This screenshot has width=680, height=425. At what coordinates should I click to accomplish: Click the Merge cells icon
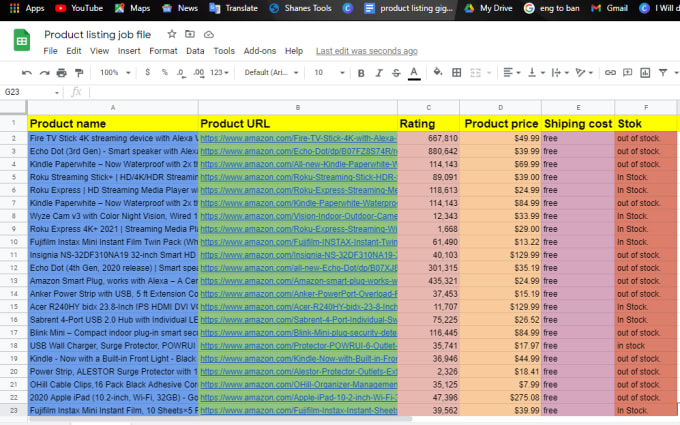click(475, 72)
